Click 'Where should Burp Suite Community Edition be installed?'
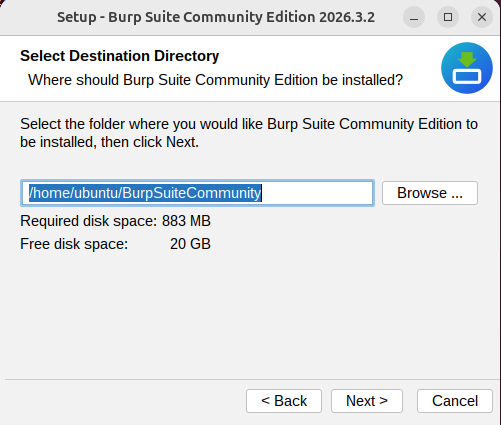 click(x=215, y=80)
